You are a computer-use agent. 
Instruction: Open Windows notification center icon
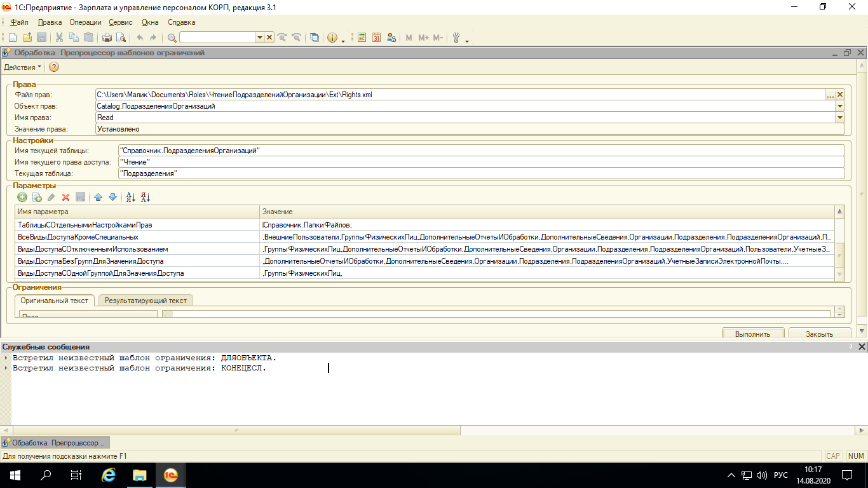click(847, 475)
